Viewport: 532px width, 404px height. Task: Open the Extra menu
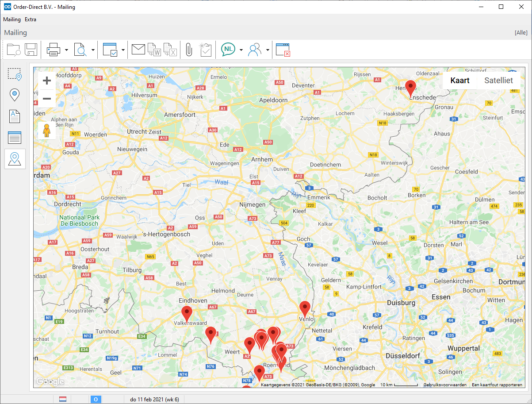tap(31, 19)
